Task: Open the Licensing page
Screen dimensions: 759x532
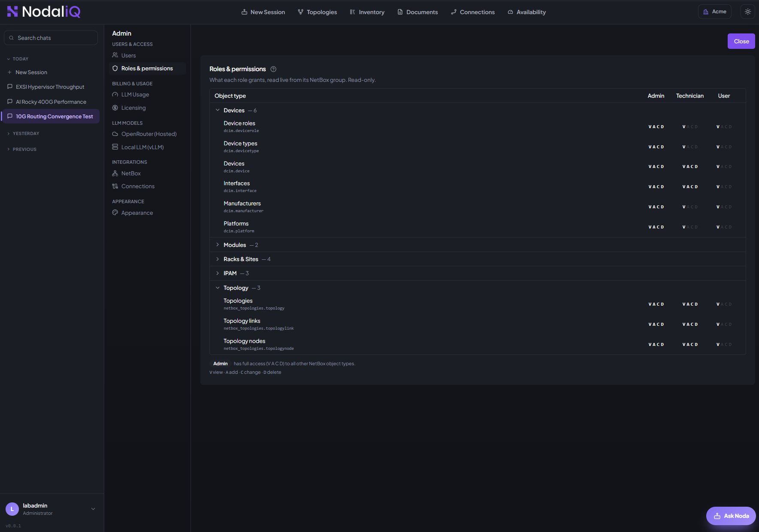Action: tap(147, 108)
